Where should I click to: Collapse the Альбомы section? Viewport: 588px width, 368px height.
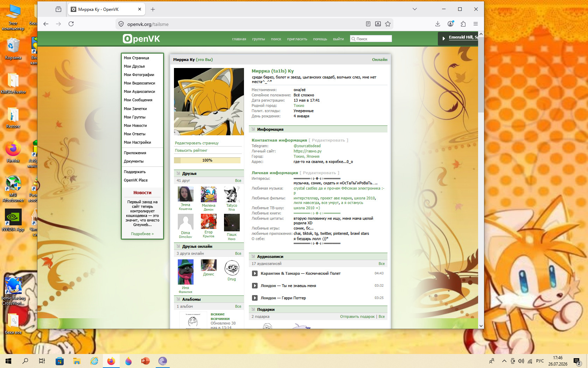[x=178, y=299]
